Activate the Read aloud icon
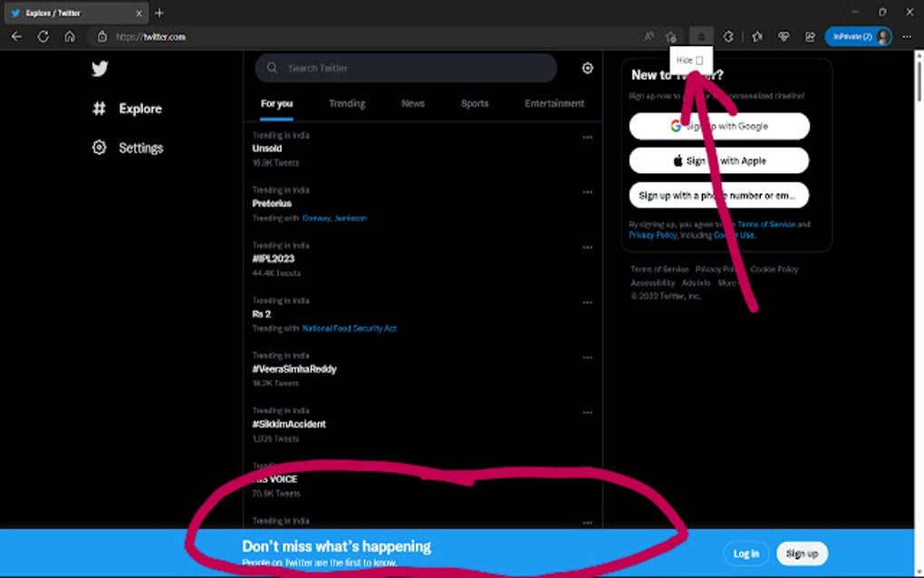Screen dimensions: 924x578 tap(649, 34)
